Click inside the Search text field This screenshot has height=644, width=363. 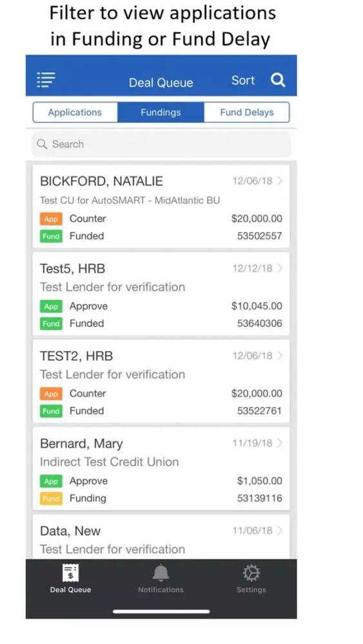click(x=161, y=144)
